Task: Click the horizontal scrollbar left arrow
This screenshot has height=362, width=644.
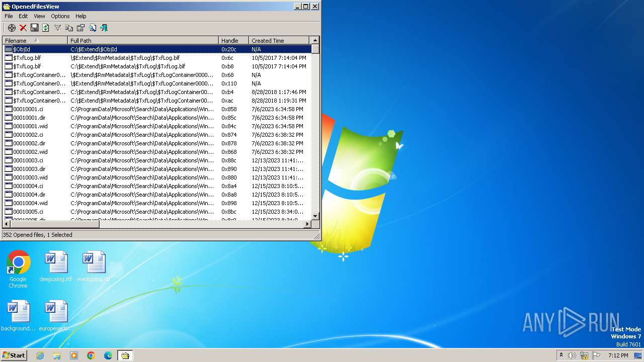Action: coord(7,224)
